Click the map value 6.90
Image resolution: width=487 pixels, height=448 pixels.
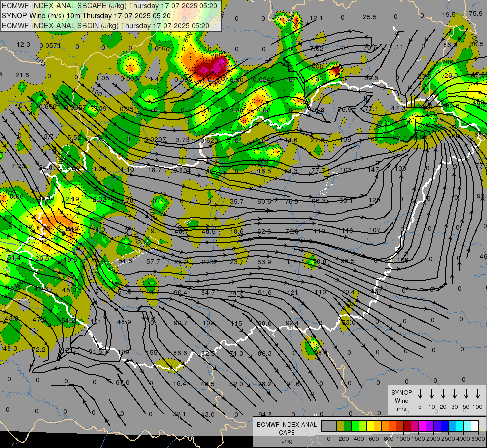tap(237, 80)
